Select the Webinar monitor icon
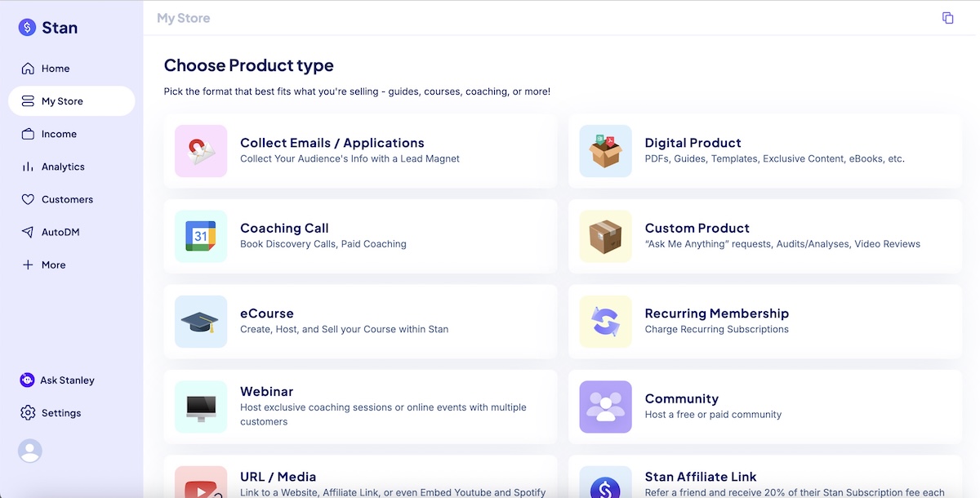This screenshot has height=498, width=980. (x=201, y=407)
